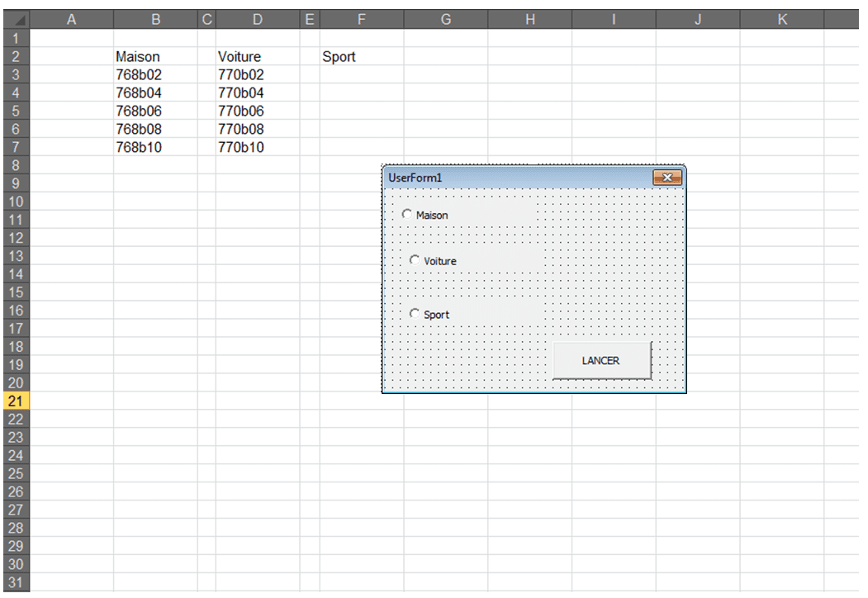The height and width of the screenshot is (598, 868).
Task: Click the select-all corner of the sheet
Action: [15, 19]
